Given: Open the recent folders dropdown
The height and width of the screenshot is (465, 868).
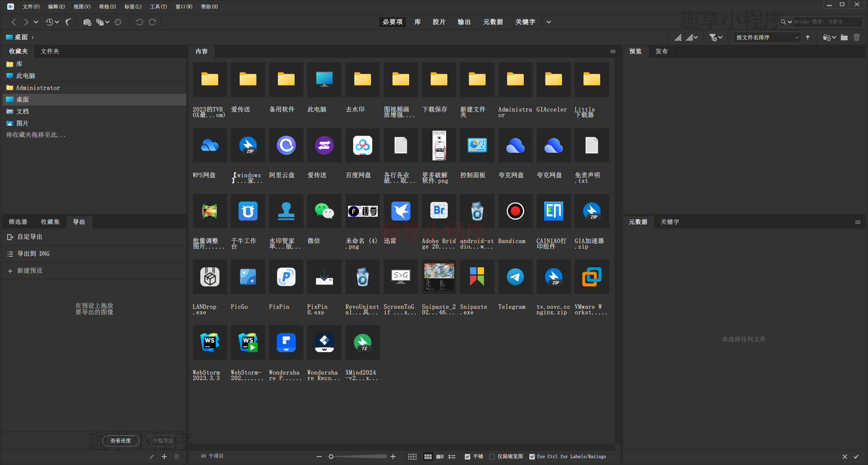Looking at the screenshot, I should [829, 37].
